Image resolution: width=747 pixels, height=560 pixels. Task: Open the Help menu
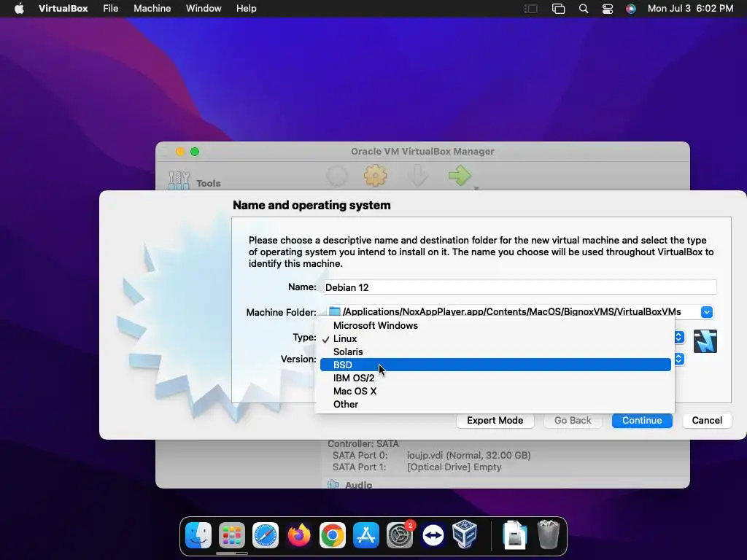coord(247,9)
